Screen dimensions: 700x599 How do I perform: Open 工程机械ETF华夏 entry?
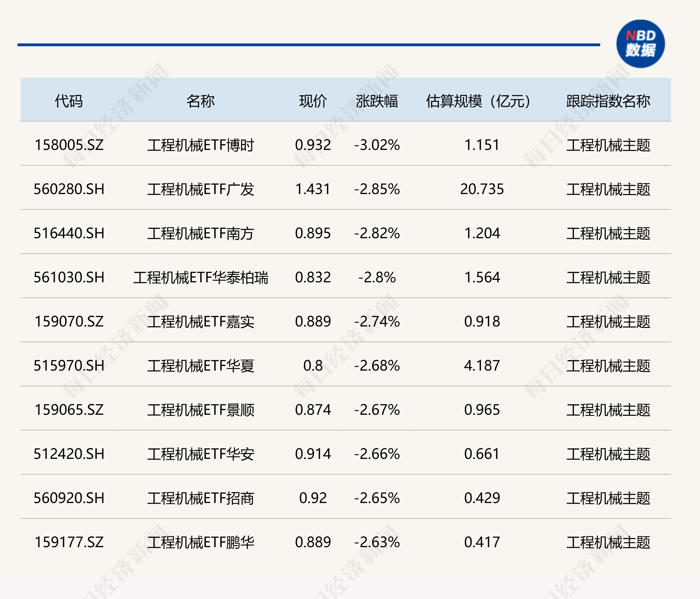[200, 366]
